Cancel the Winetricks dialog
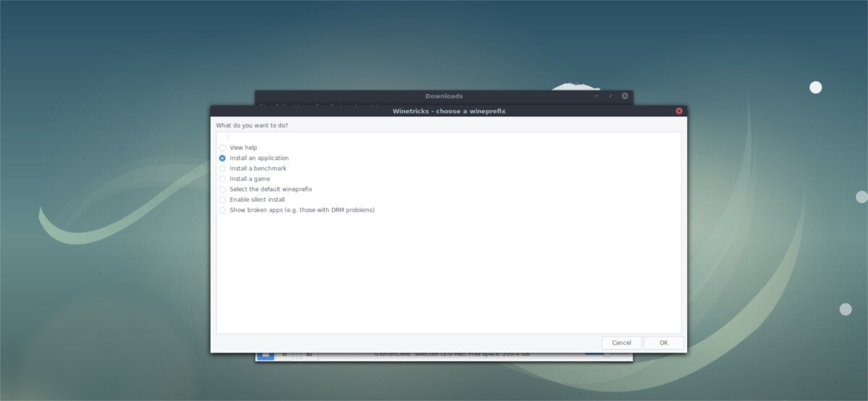 (x=621, y=342)
